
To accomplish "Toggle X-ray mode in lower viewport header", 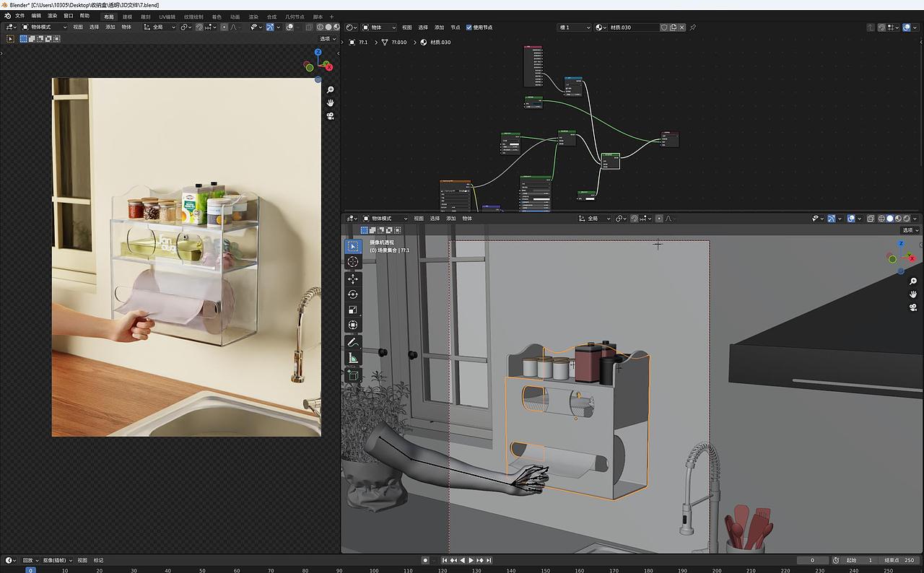I will [871, 218].
